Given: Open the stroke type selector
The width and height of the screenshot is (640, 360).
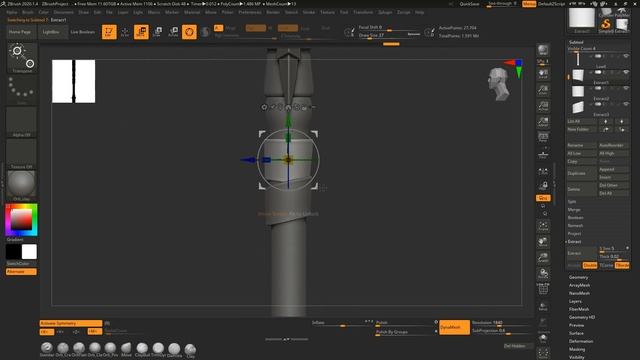Looking at the screenshot, I should tap(22, 90).
